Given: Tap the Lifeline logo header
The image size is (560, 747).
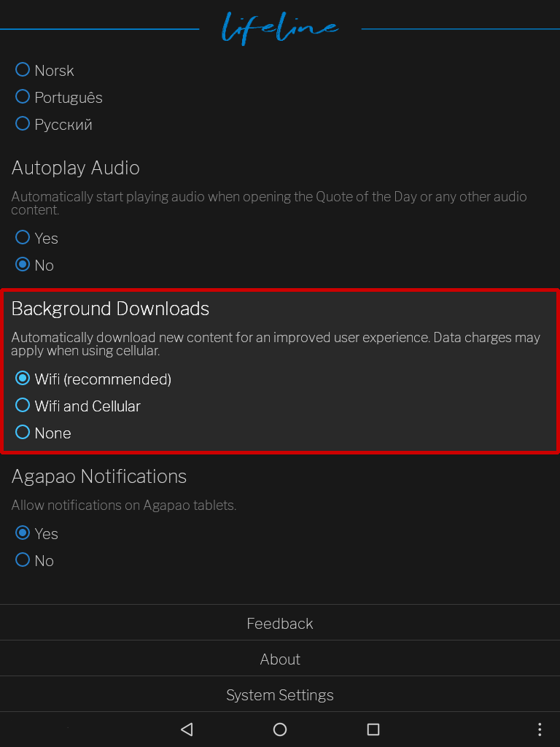Looking at the screenshot, I should click(280, 28).
